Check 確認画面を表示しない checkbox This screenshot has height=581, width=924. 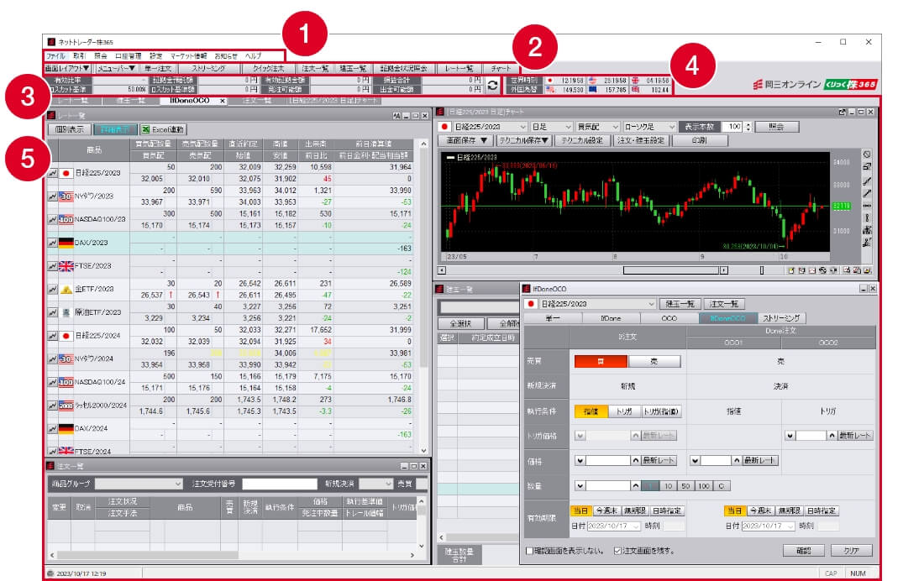click(529, 551)
